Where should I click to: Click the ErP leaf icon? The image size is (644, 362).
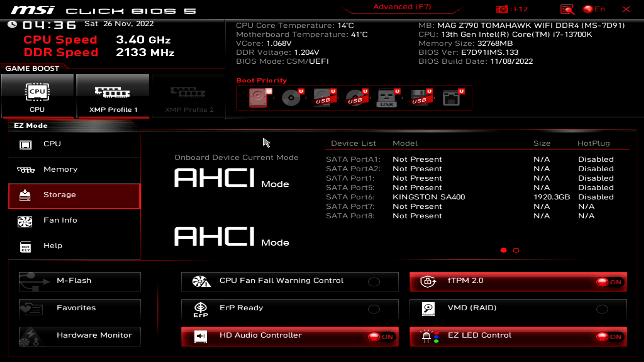[201, 309]
